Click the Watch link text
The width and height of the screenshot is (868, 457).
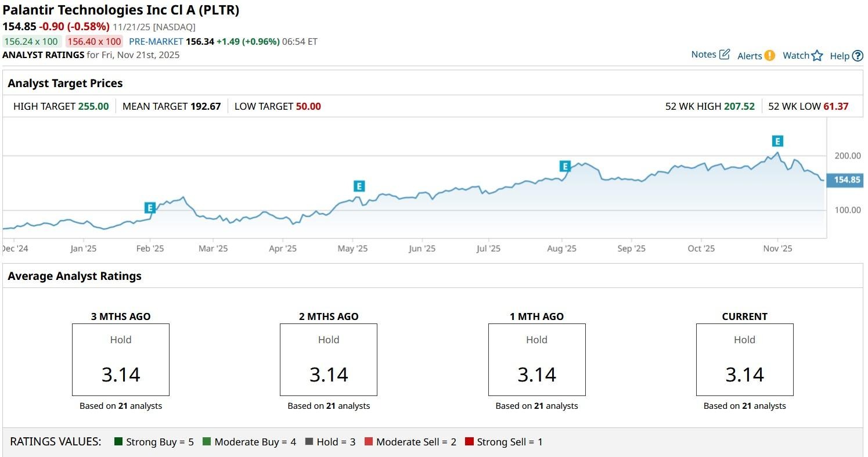pyautogui.click(x=795, y=56)
